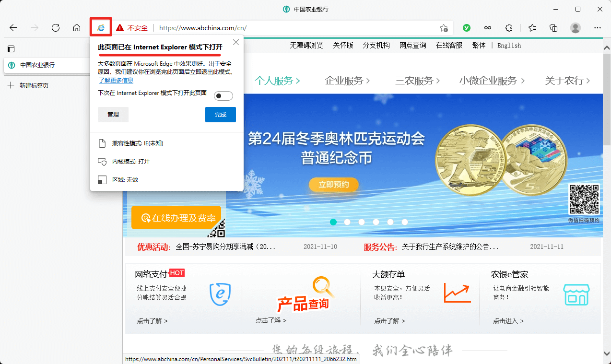
Task: Open the Settings and more menu
Action: [597, 28]
